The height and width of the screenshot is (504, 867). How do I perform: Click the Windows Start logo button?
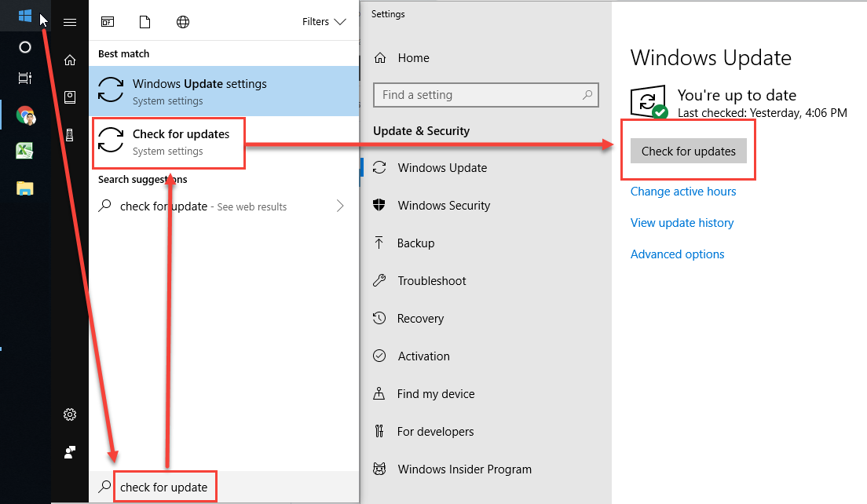tap(24, 16)
